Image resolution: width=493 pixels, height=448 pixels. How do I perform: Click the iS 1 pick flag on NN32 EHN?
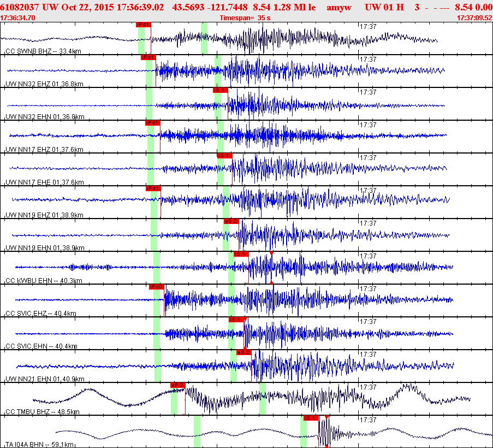221,90
